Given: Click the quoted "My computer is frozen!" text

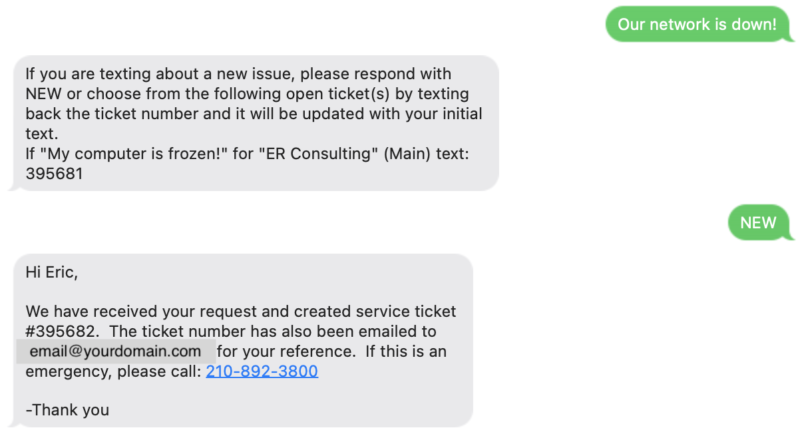Looking at the screenshot, I should coord(134,154).
